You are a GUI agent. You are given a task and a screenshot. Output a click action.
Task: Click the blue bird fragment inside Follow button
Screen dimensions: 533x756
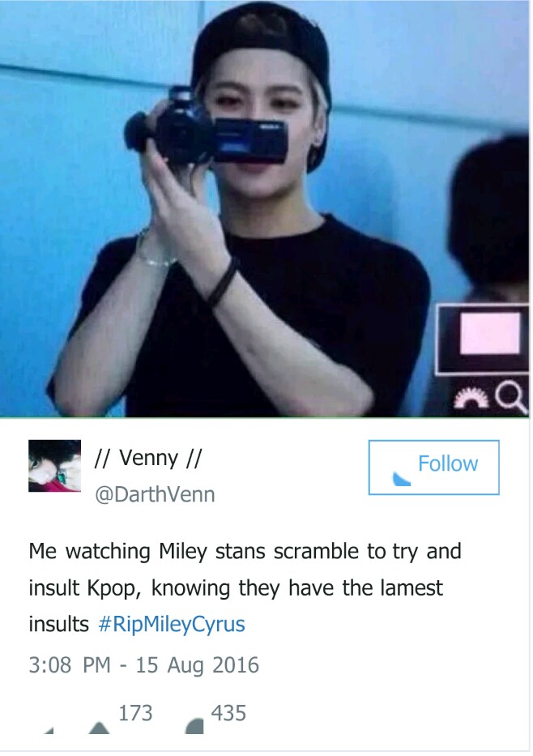click(x=402, y=479)
